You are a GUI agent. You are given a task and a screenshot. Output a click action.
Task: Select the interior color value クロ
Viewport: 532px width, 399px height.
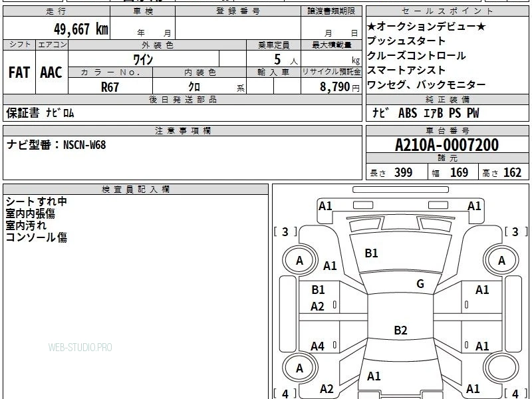[x=194, y=87]
